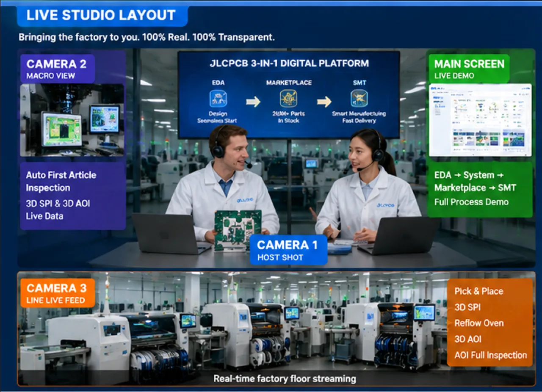Click the JLCPCB logo on the man's coat

[x=245, y=200]
